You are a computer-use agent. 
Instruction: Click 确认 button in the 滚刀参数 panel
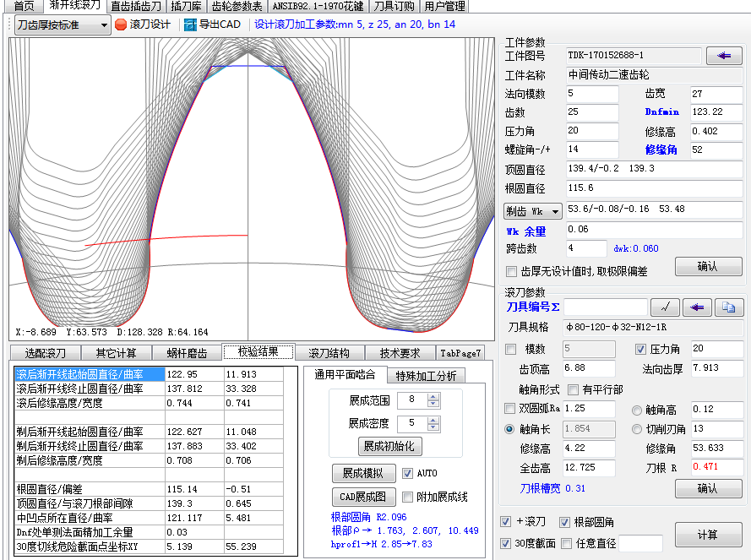(709, 488)
